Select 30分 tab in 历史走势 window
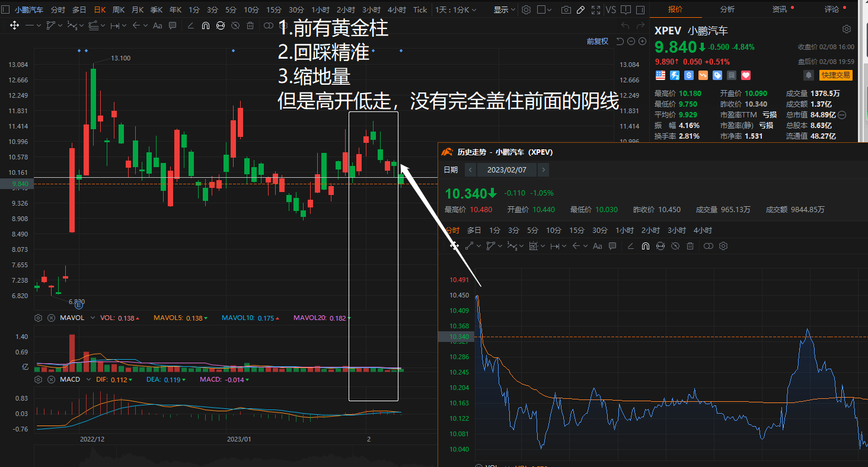Screen dimensions: 868x467 click(600, 231)
